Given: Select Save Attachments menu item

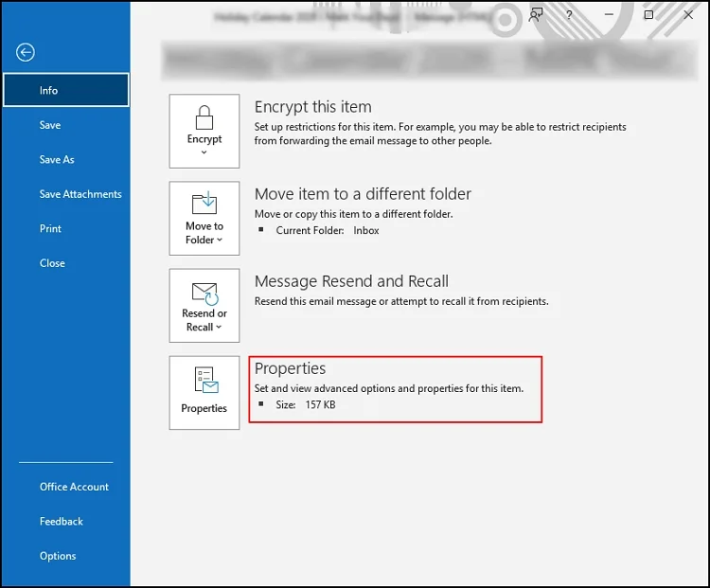Looking at the screenshot, I should pyautogui.click(x=80, y=194).
